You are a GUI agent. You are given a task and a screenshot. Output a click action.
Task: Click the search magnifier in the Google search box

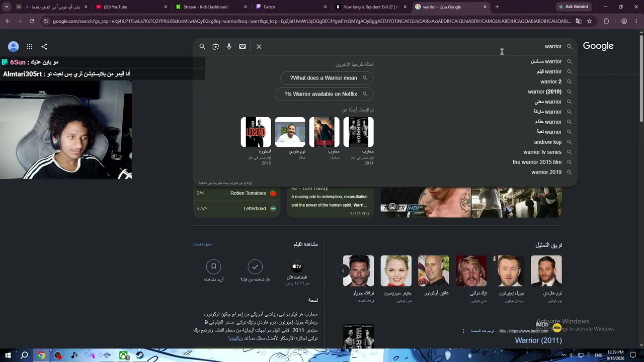point(202,46)
